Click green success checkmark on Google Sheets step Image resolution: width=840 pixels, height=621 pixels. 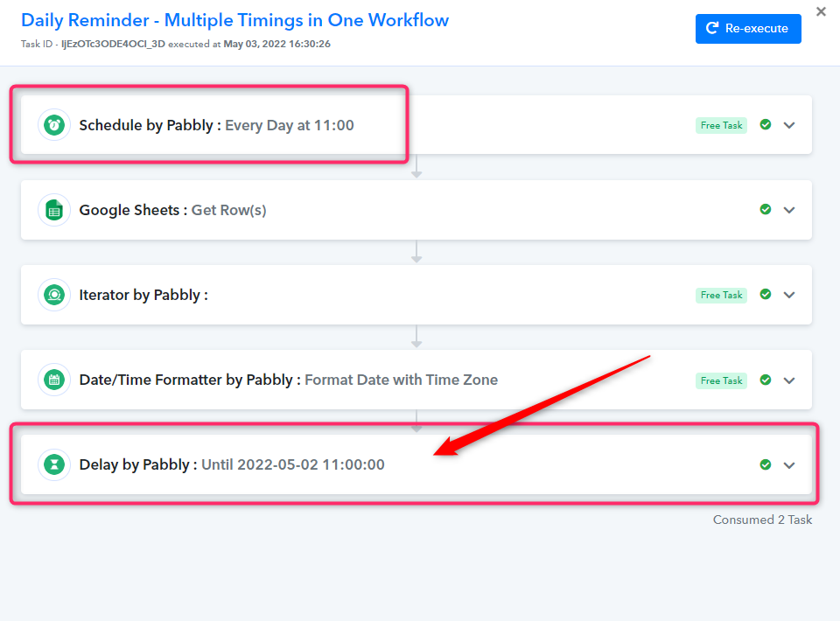pyautogui.click(x=766, y=209)
